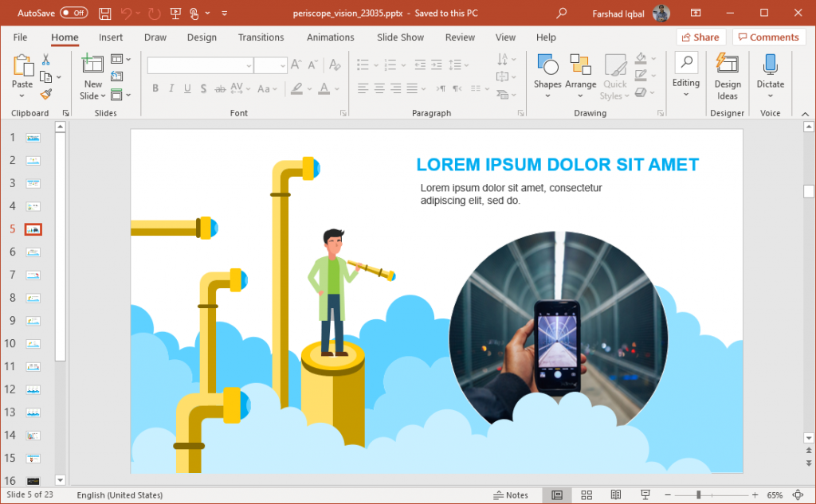Open Design Ideas in the Designer group
Viewport: 816px width, 504px height.
pyautogui.click(x=727, y=76)
